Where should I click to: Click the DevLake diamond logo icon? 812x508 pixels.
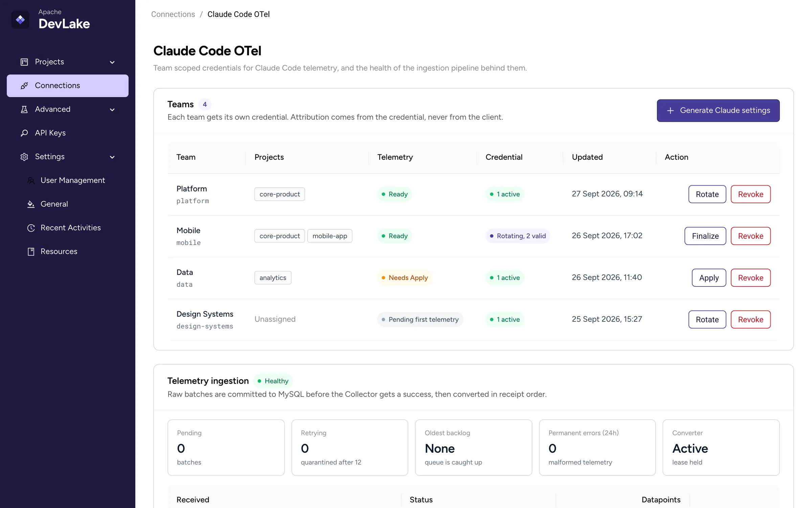pyautogui.click(x=20, y=20)
